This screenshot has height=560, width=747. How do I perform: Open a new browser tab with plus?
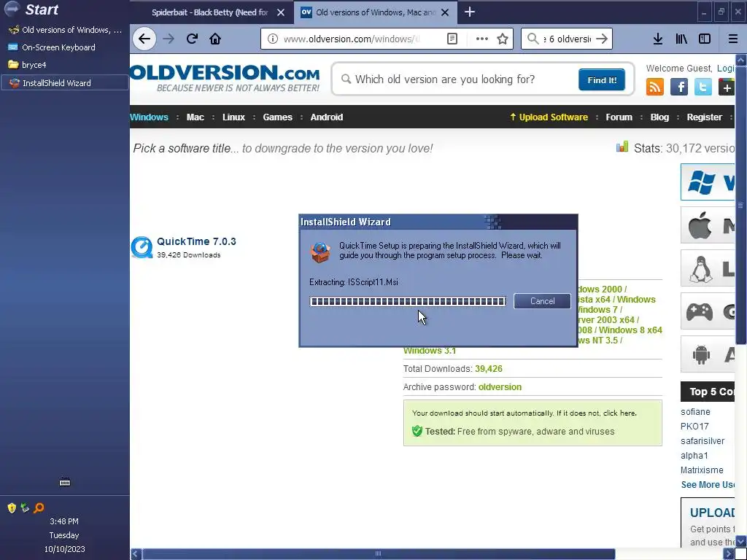coord(470,12)
